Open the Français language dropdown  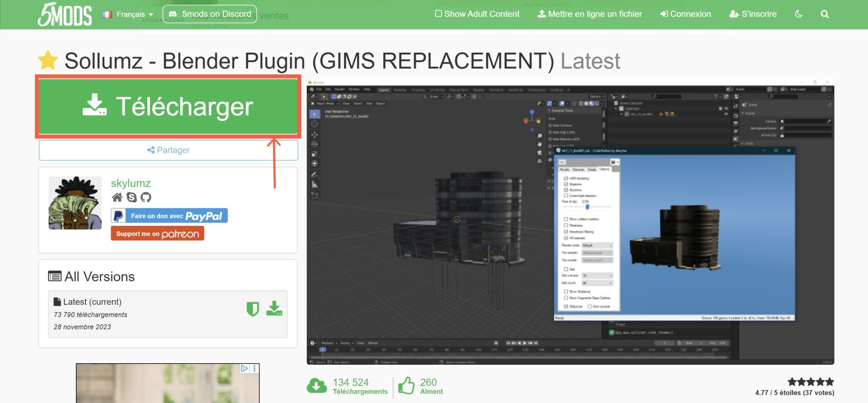(x=128, y=14)
